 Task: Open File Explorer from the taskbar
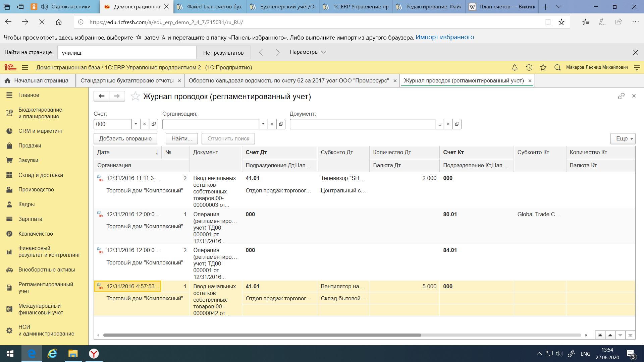pos(73,354)
